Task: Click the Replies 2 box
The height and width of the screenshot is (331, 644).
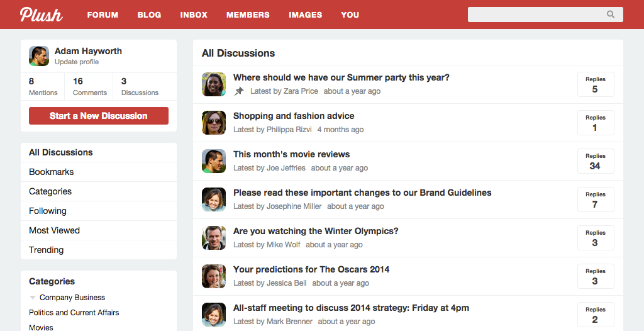Action: pyautogui.click(x=596, y=315)
